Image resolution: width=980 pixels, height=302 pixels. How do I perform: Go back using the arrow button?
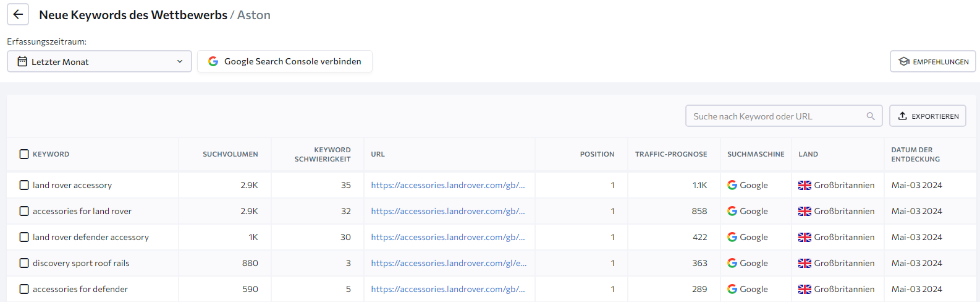[18, 14]
